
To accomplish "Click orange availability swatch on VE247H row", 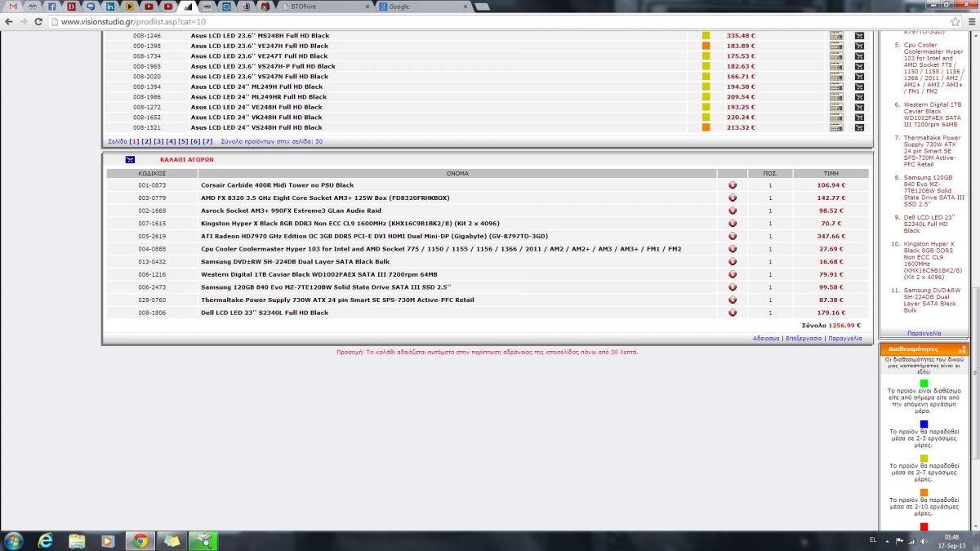I will point(706,46).
